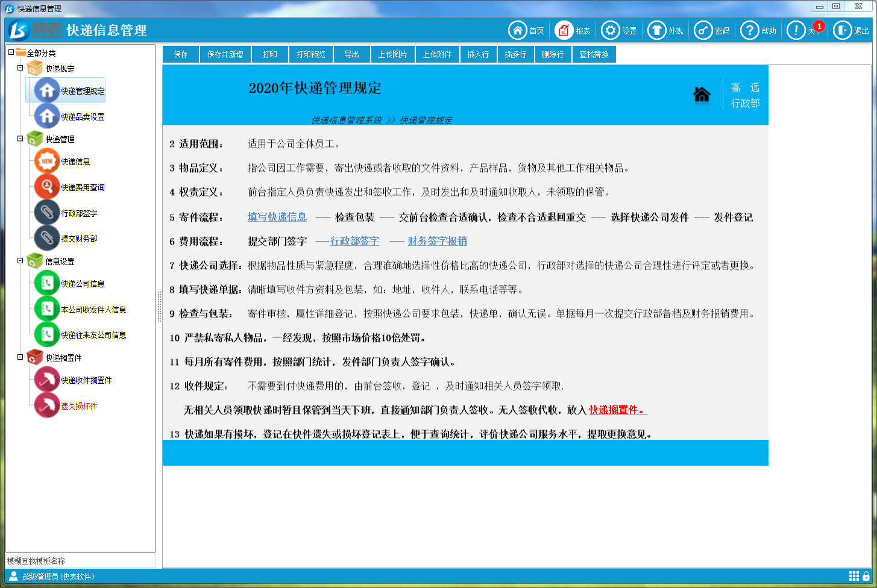Select 快递管理规定 house icon in tree
Image resolution: width=877 pixels, height=588 pixels.
[47, 91]
